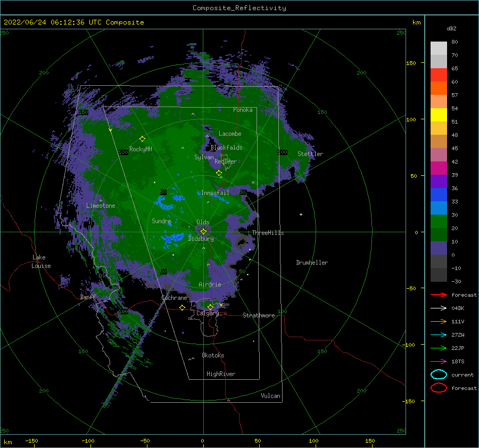
Task: Click the ThreeHills town label
Action: [268, 233]
